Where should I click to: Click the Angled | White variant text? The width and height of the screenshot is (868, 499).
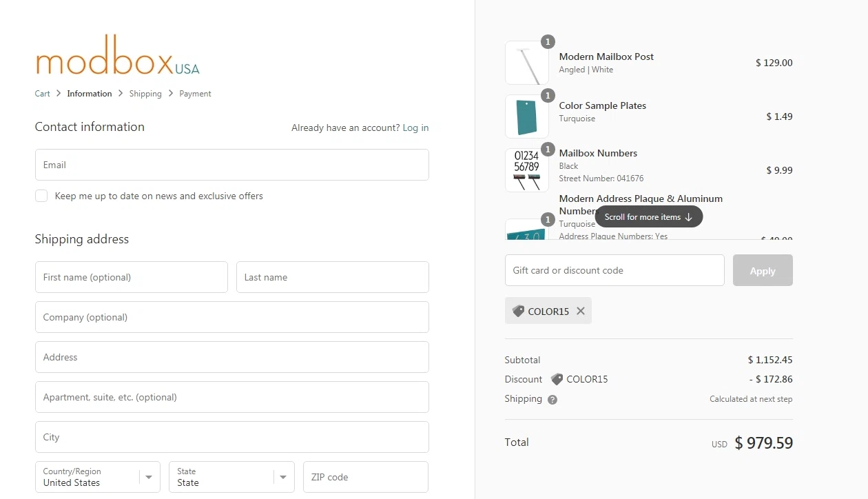586,70
